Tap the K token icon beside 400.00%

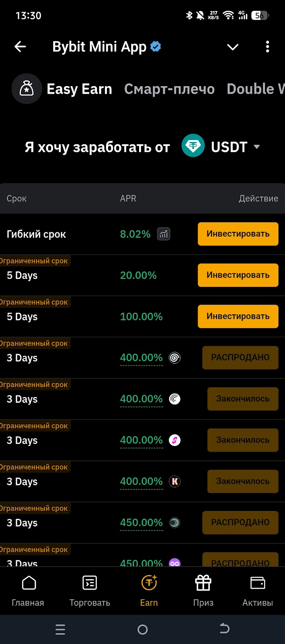[174, 481]
